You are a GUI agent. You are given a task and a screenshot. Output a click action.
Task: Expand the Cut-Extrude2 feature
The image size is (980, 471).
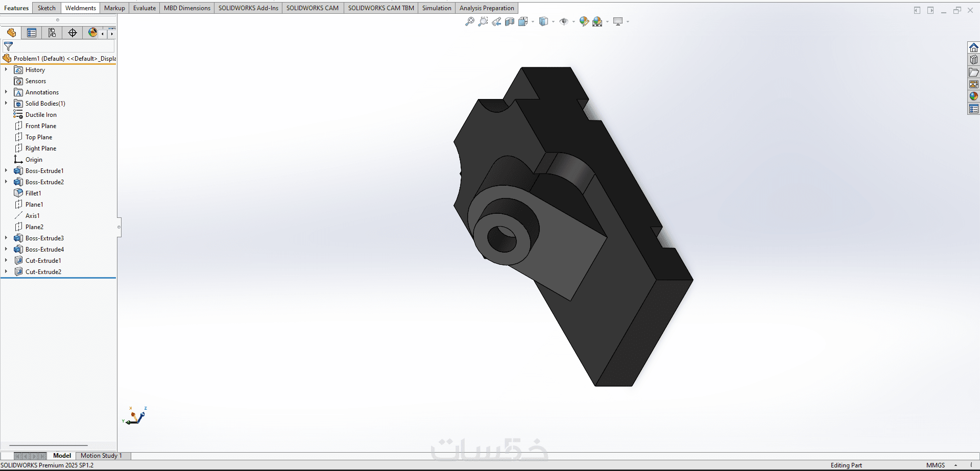tap(6, 271)
